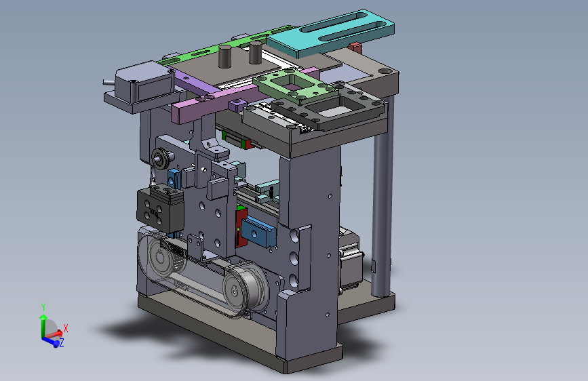Image resolution: width=588 pixels, height=381 pixels.
Task: Select the black block with four holes
Action: tap(161, 210)
